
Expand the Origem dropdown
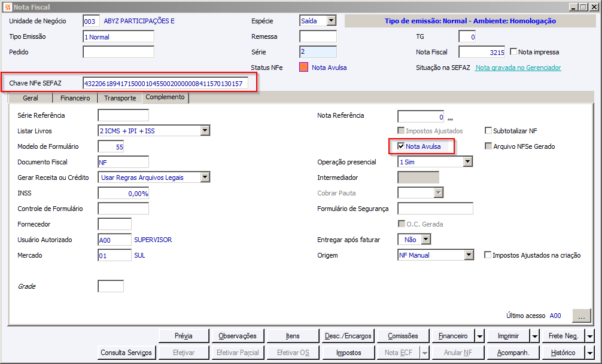pyautogui.click(x=469, y=255)
